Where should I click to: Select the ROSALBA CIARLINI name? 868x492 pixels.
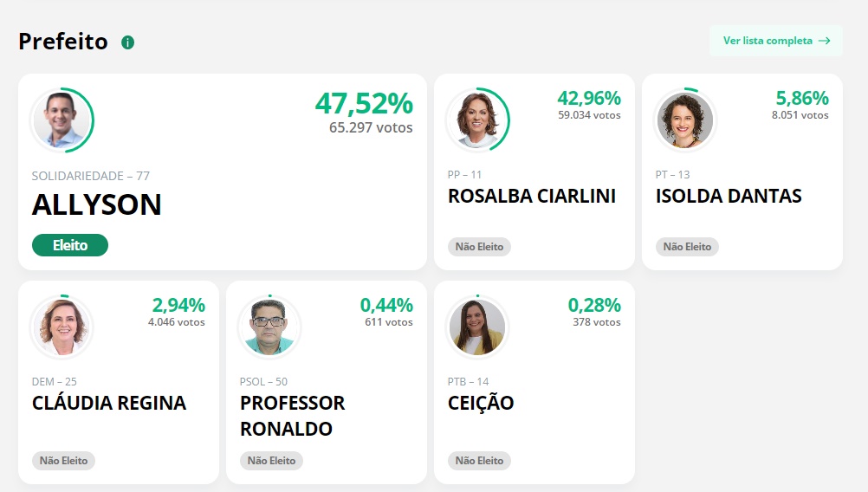(532, 197)
